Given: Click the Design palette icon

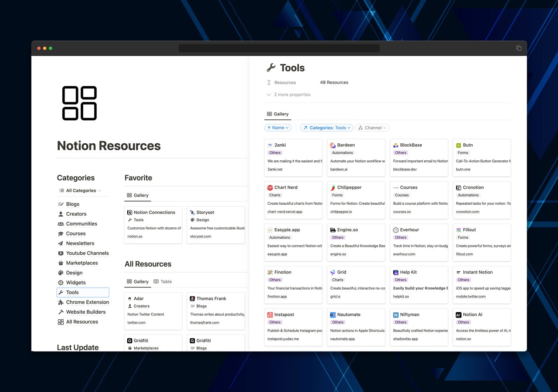Looking at the screenshot, I should click(x=61, y=273).
